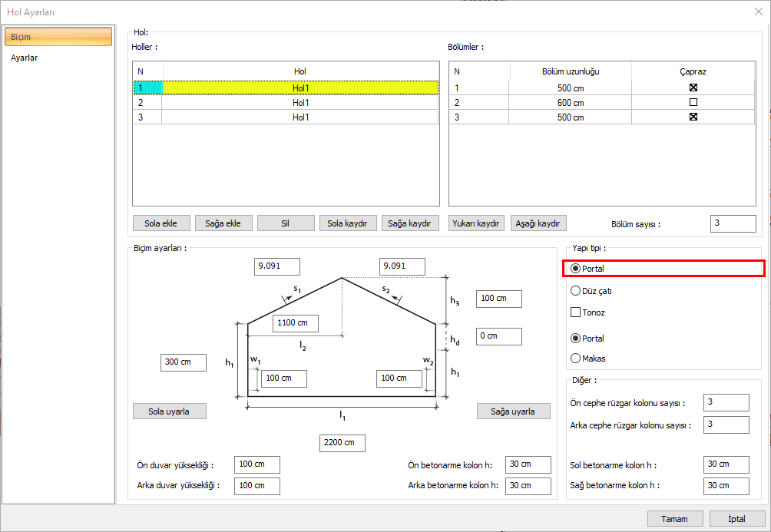Delete the selected hall with Sil
The width and height of the screenshot is (771, 532).
click(x=286, y=223)
